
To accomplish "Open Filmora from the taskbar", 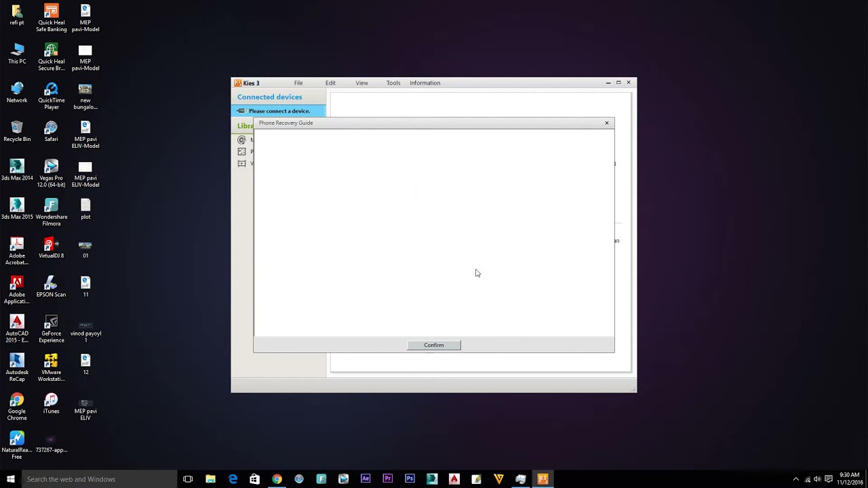I will 321,479.
